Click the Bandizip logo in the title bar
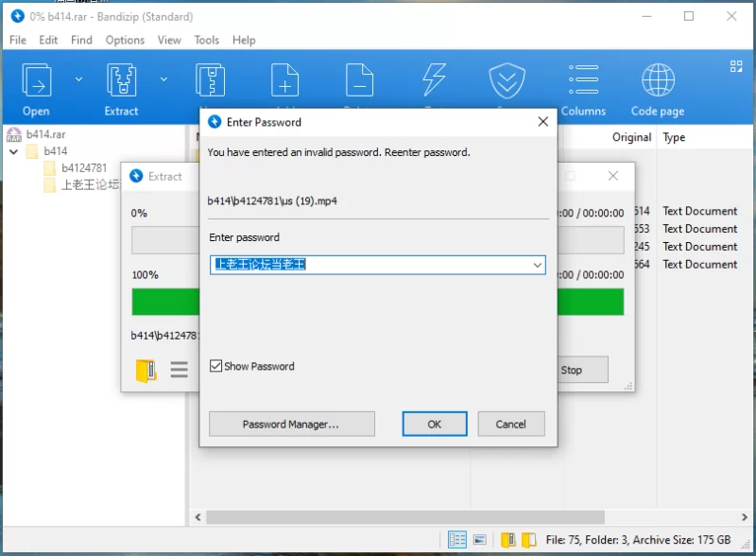 click(x=17, y=16)
